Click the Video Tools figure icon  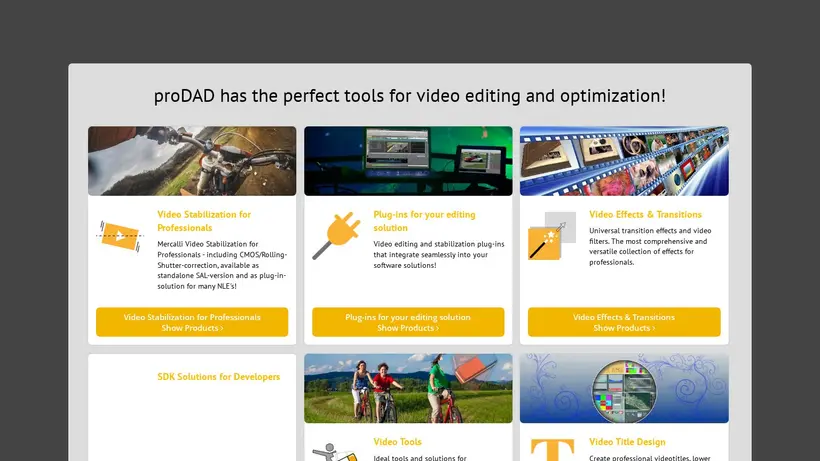336,452
